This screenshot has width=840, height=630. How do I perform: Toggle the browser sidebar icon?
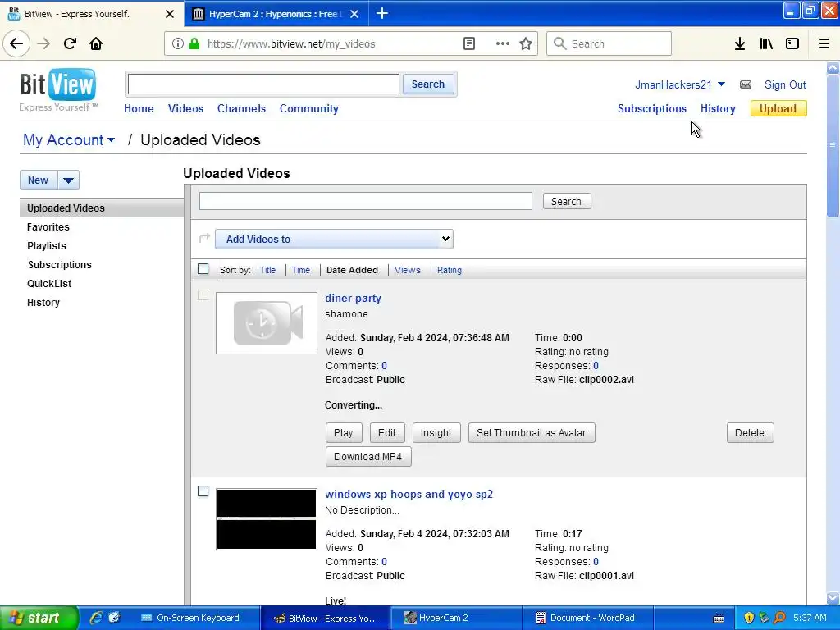click(x=792, y=43)
